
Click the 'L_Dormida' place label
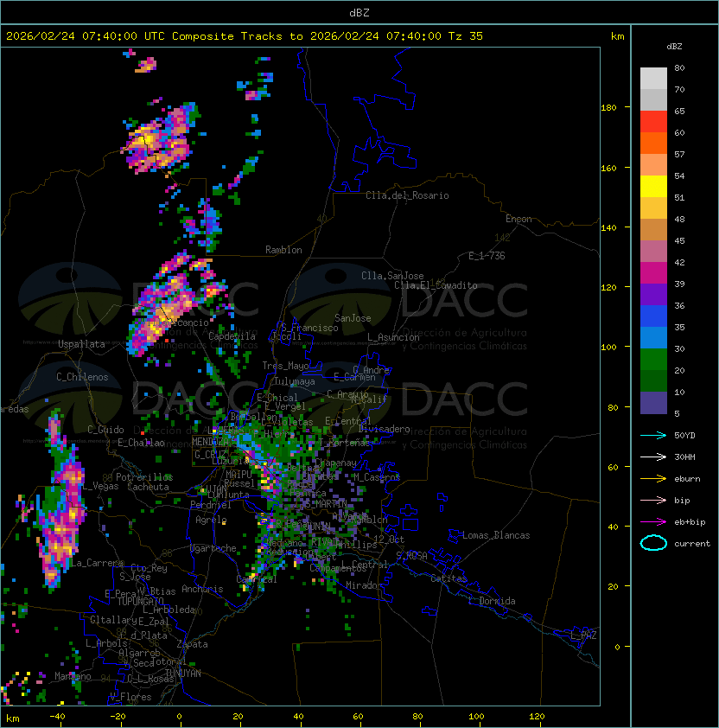click(492, 601)
